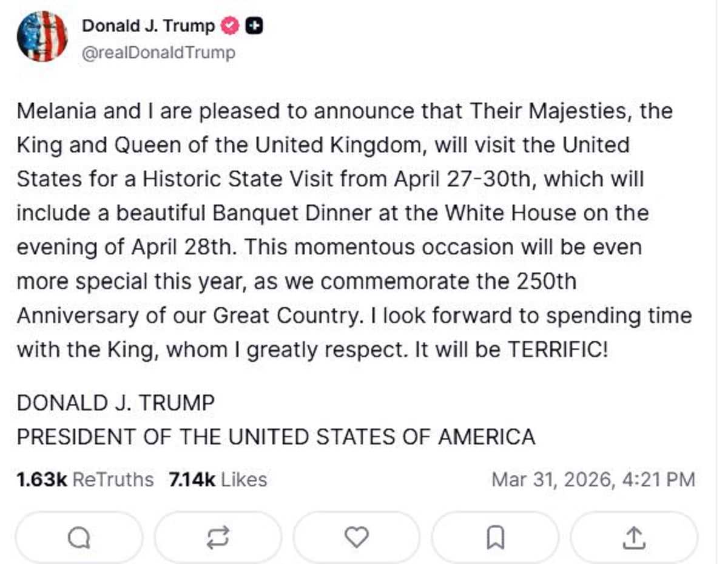Image resolution: width=728 pixels, height=564 pixels.
Task: Click the Mar 31, 2026 timestamp
Action: click(x=593, y=480)
